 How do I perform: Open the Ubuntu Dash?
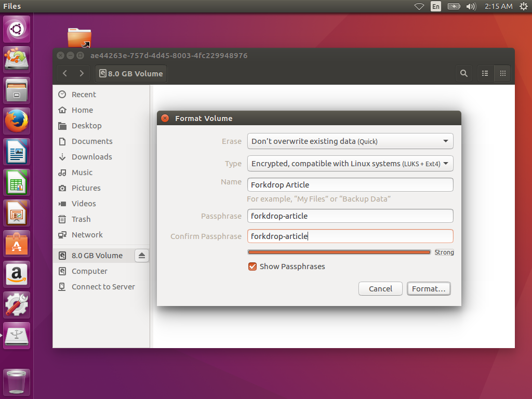(16, 29)
